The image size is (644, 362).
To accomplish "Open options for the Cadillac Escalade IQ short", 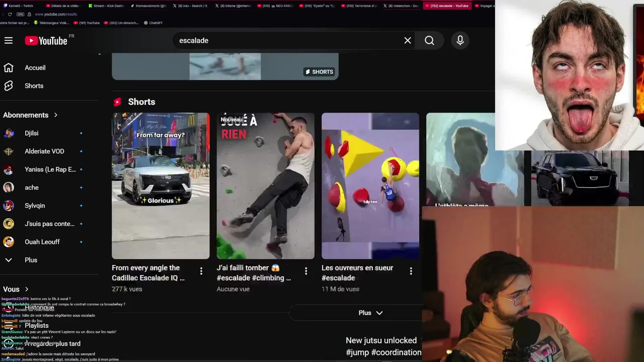I will [x=201, y=271].
